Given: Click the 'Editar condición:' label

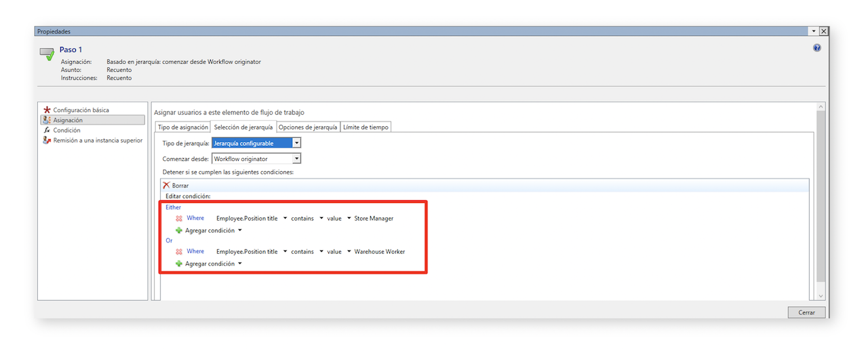Looking at the screenshot, I should (x=188, y=196).
